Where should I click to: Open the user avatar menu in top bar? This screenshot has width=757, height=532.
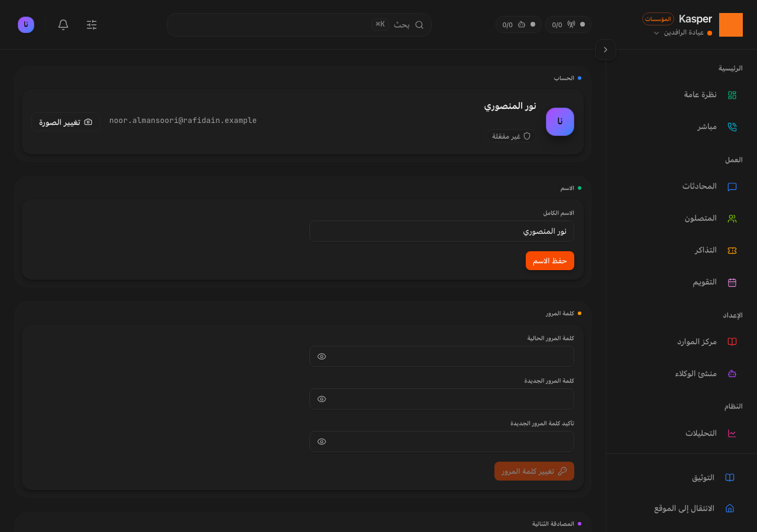click(26, 25)
